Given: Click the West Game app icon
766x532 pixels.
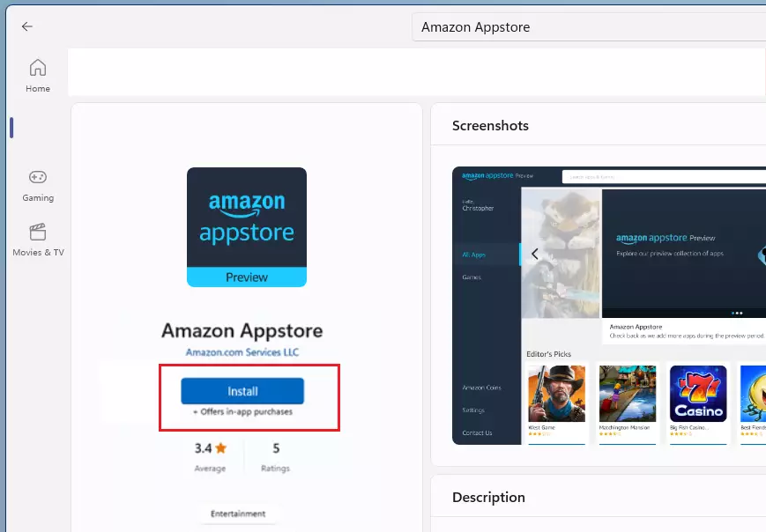Looking at the screenshot, I should point(556,394).
